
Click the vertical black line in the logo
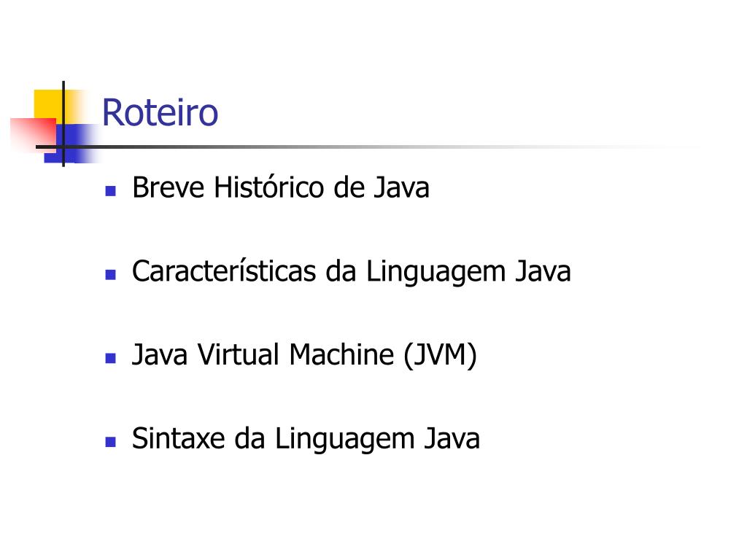(63, 124)
